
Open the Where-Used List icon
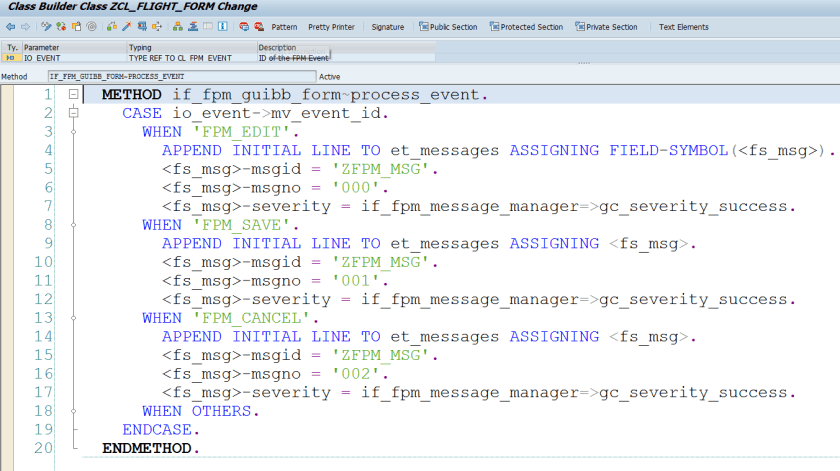pos(159,27)
